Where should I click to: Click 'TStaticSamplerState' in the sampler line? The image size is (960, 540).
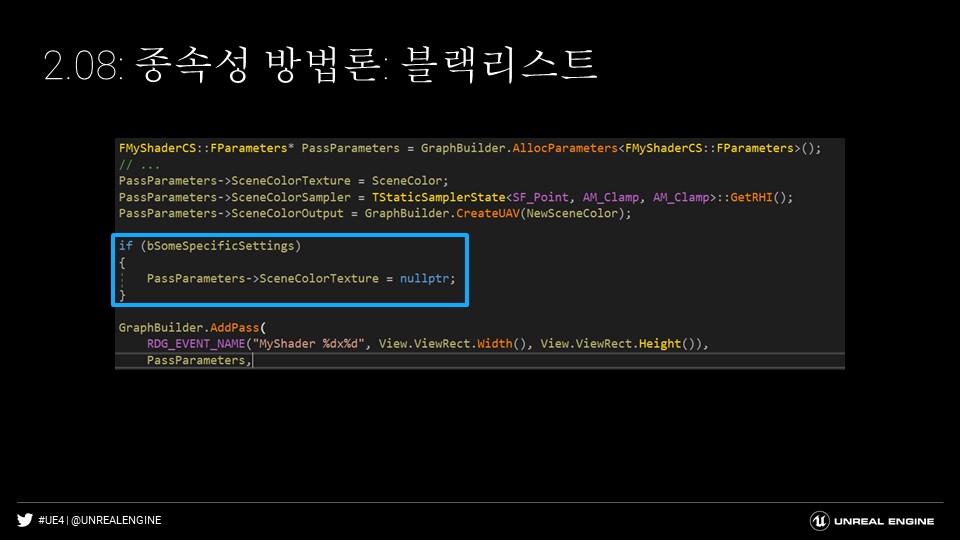coord(438,197)
